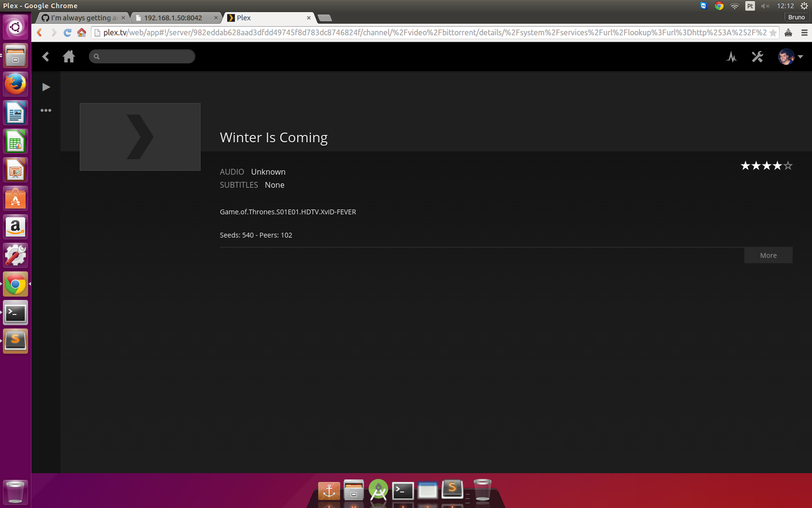
Task: Click the More button
Action: [x=768, y=255]
